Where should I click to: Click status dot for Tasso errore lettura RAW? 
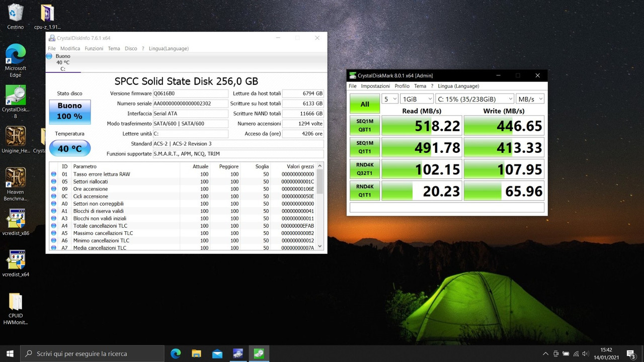coord(54,174)
